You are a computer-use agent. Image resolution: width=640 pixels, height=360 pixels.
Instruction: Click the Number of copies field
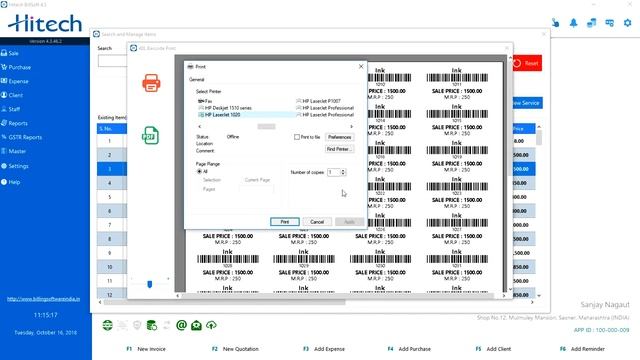334,172
